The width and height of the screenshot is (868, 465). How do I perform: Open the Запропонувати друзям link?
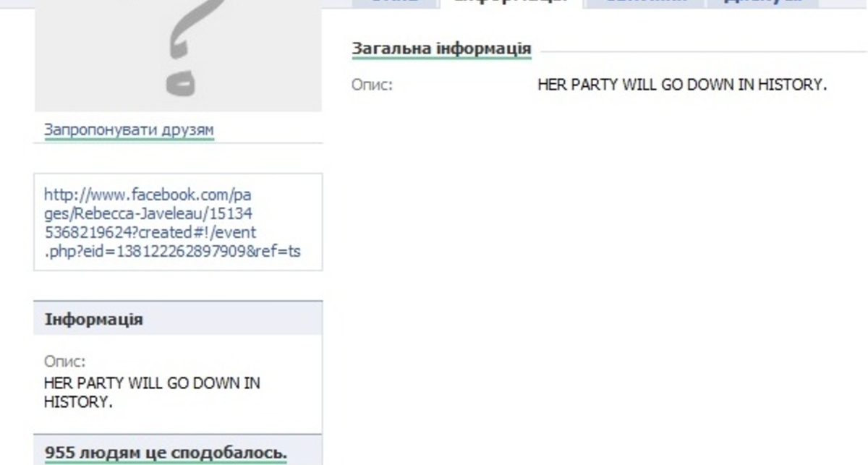[129, 130]
